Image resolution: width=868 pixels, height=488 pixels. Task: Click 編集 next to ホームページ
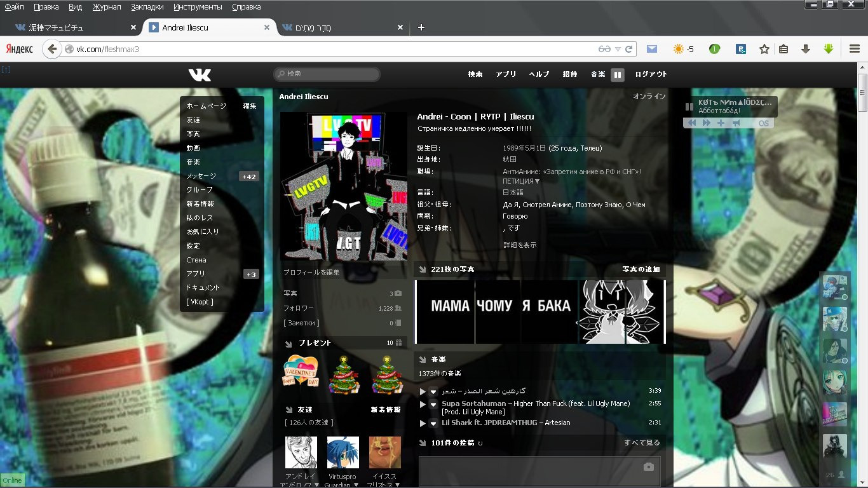coord(250,106)
